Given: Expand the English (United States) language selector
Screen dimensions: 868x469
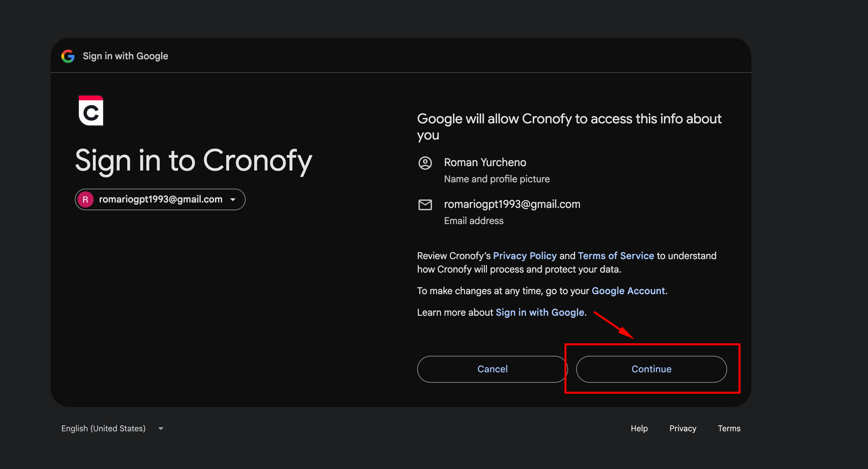Looking at the screenshot, I should (x=113, y=428).
